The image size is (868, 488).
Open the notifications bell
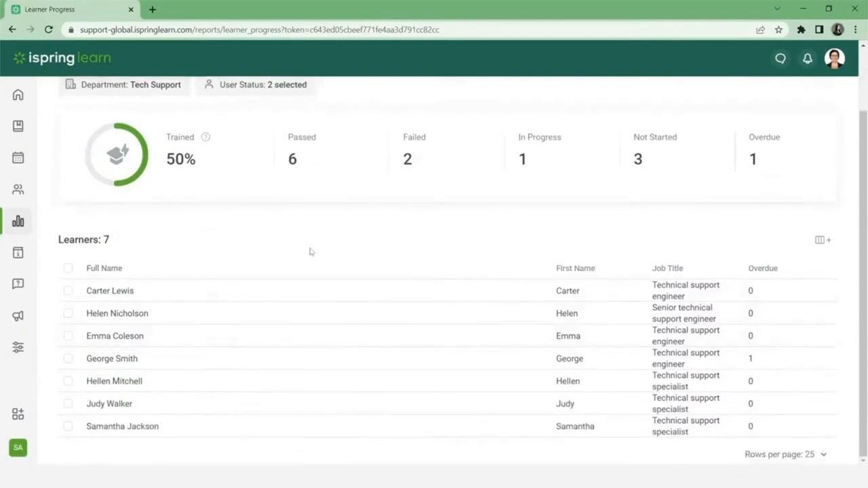point(808,58)
